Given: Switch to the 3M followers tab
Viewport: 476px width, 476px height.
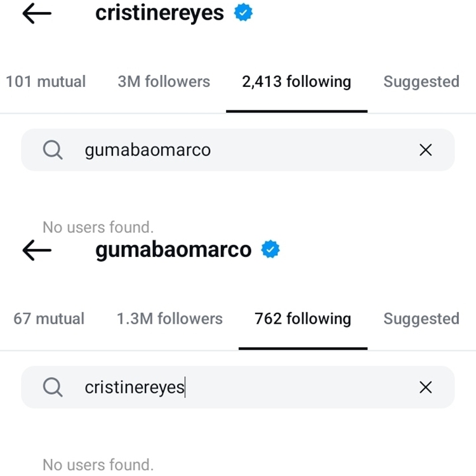Looking at the screenshot, I should pos(164,82).
